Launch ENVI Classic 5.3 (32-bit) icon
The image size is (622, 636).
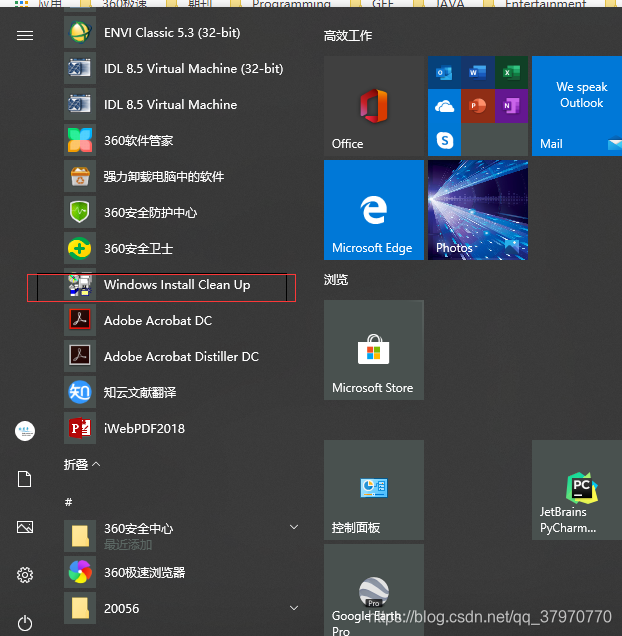pos(80,32)
